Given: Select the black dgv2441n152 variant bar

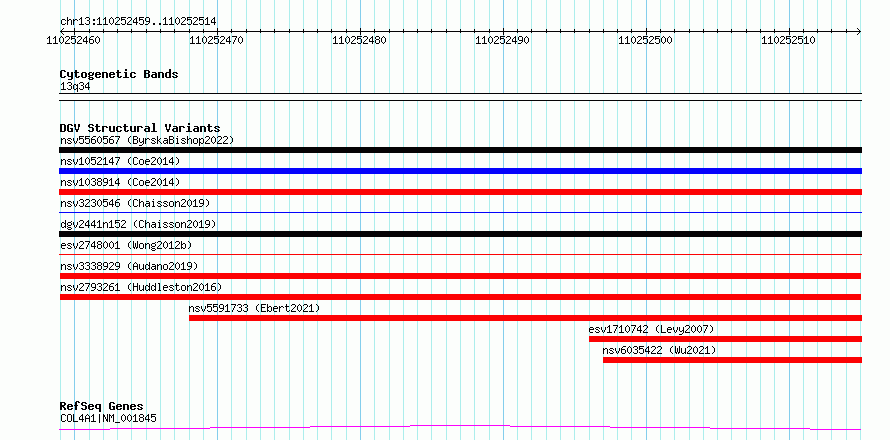Looking at the screenshot, I should point(460,234).
